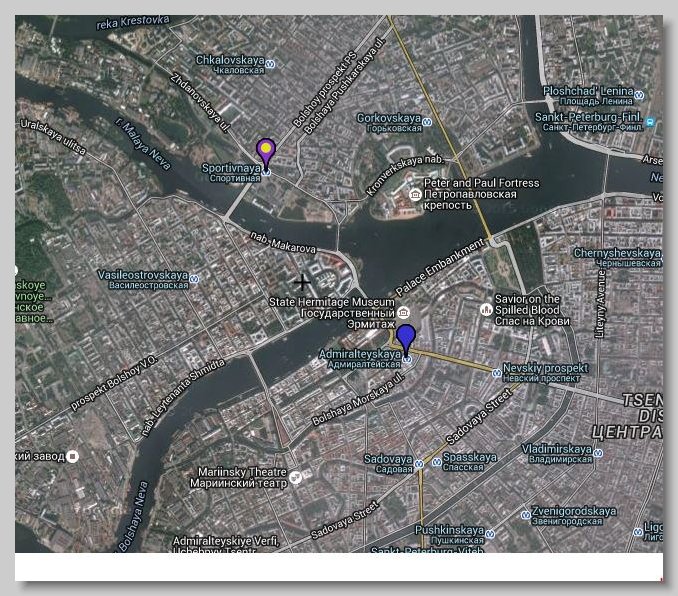Click the 'Bolshaya Neva' river label

[134, 517]
